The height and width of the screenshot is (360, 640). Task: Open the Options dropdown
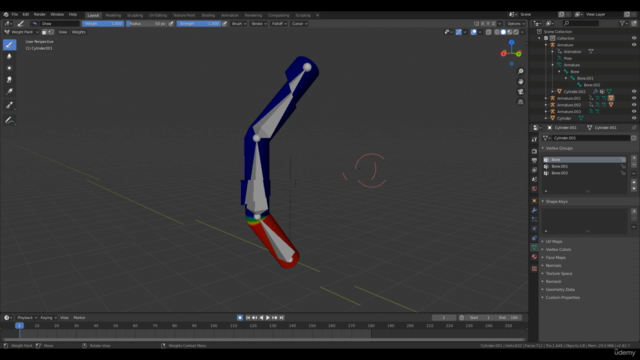[x=516, y=24]
